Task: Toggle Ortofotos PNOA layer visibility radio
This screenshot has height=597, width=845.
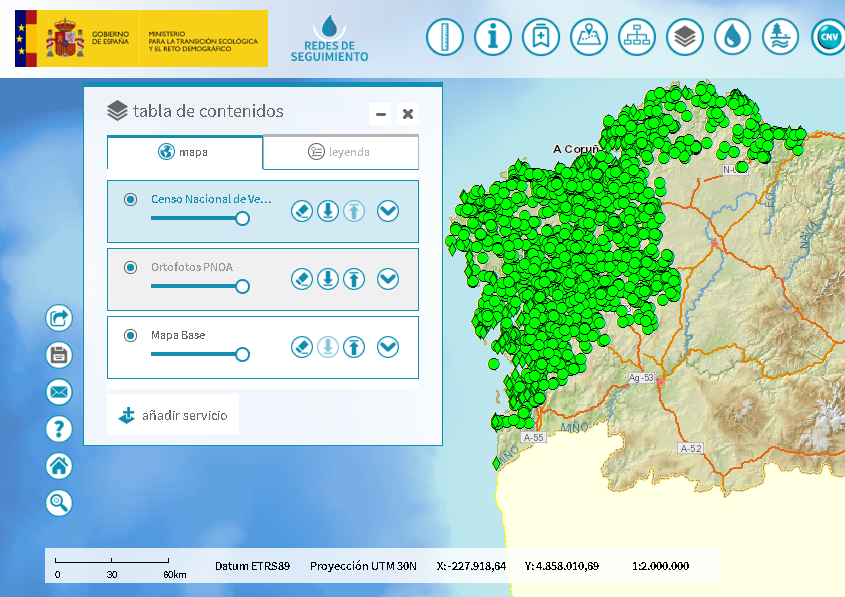Action: [130, 267]
